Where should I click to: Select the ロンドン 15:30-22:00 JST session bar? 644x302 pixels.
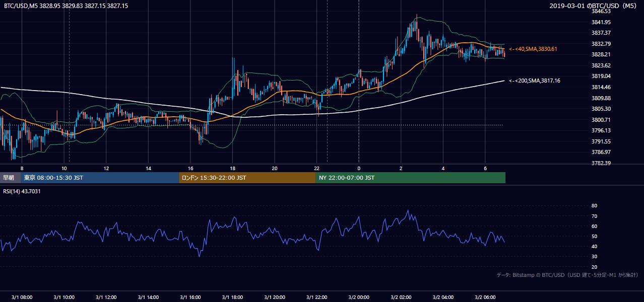(247, 178)
